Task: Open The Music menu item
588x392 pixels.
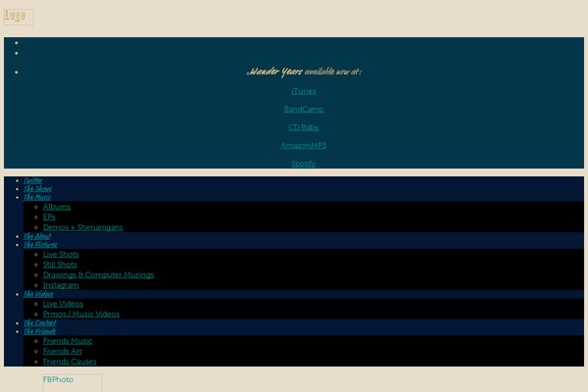Action: point(37,197)
